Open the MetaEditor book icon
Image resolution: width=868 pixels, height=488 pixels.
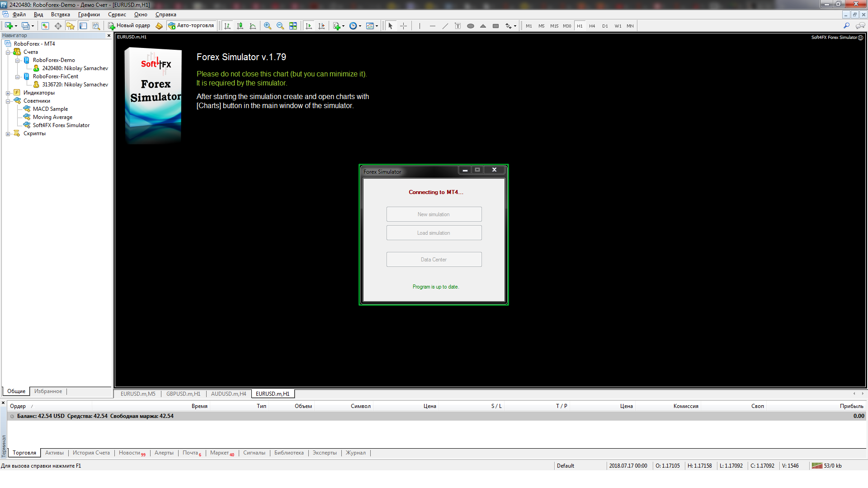[159, 26]
